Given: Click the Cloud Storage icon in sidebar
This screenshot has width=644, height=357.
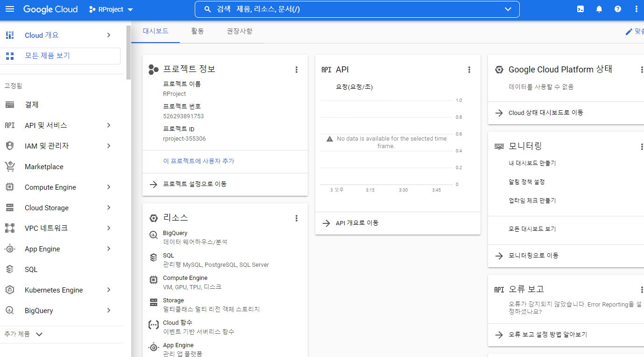Looking at the screenshot, I should click(10, 207).
